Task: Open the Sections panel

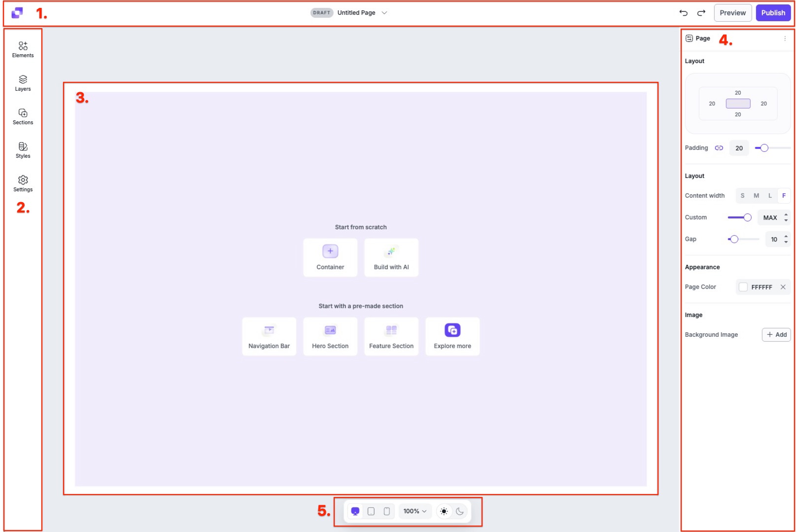Action: 23,116
